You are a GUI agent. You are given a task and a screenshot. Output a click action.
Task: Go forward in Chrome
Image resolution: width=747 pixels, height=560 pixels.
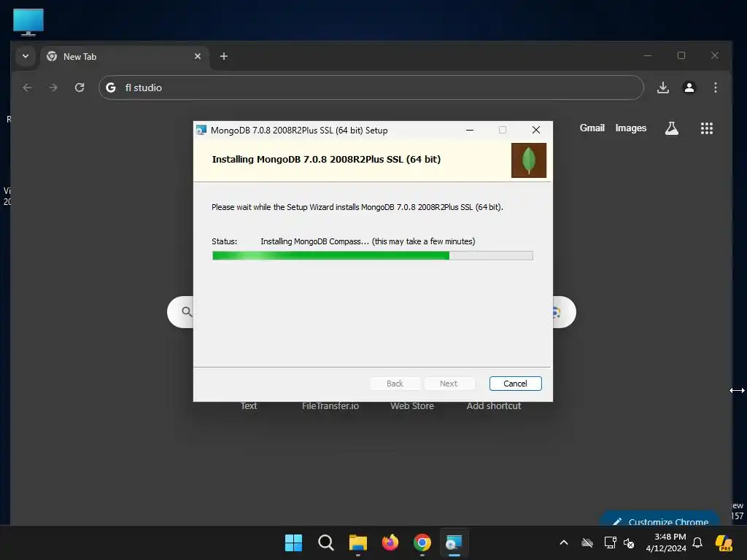[53, 87]
